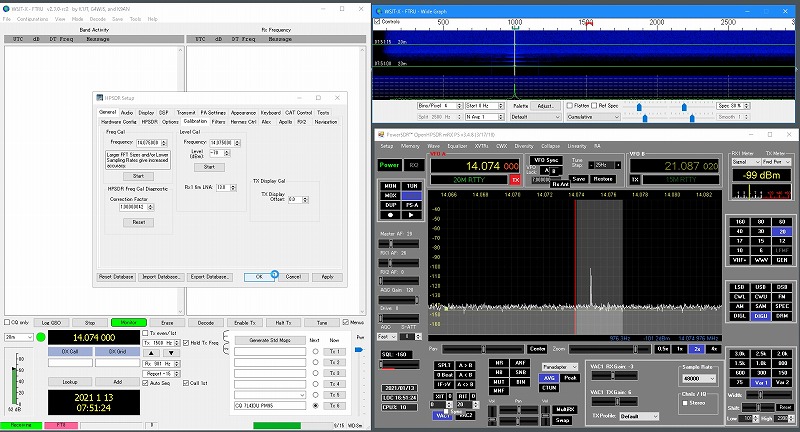Open the RX1 Meter Signal dropdown

pyautogui.click(x=746, y=162)
